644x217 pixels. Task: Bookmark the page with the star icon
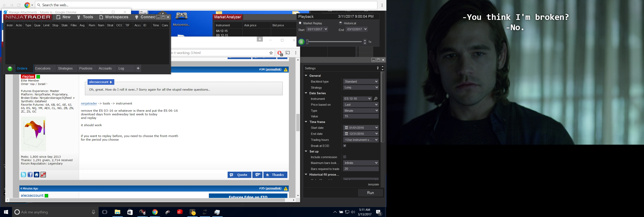point(271,53)
